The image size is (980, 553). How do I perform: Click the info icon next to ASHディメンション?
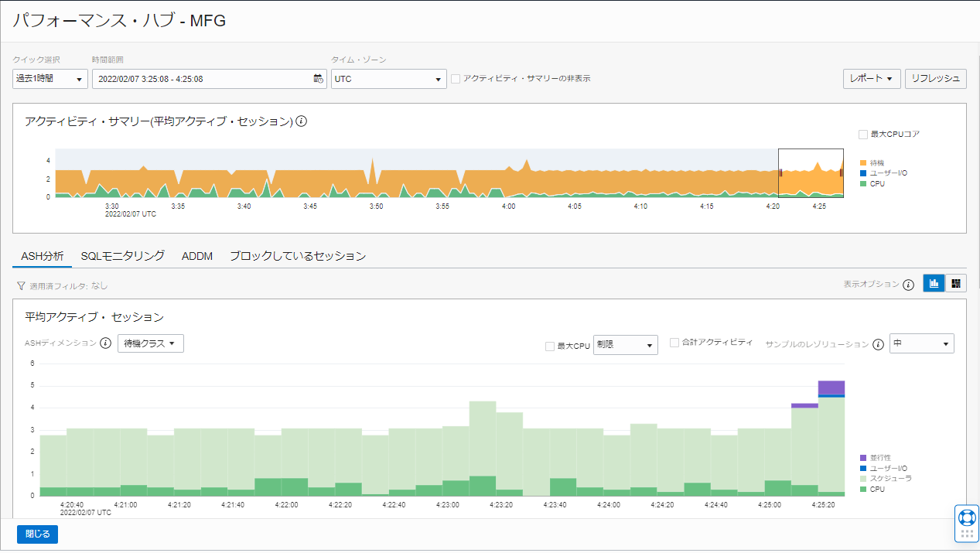coord(105,343)
